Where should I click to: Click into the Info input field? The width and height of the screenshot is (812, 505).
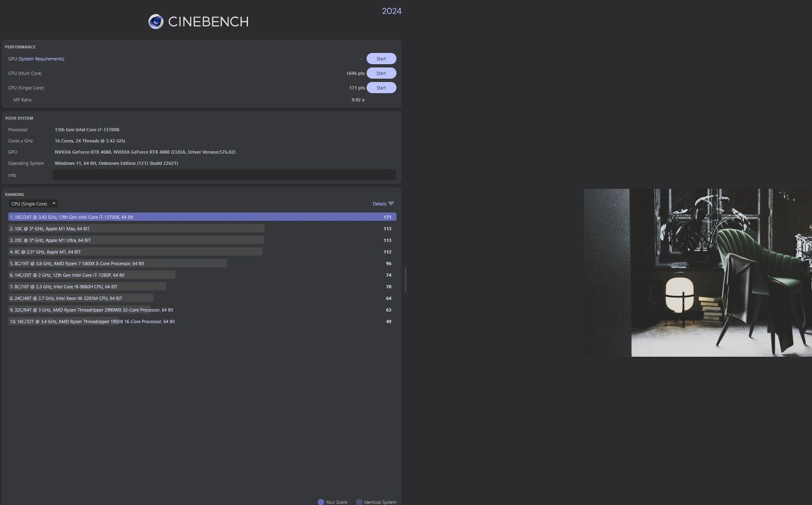[x=224, y=175]
